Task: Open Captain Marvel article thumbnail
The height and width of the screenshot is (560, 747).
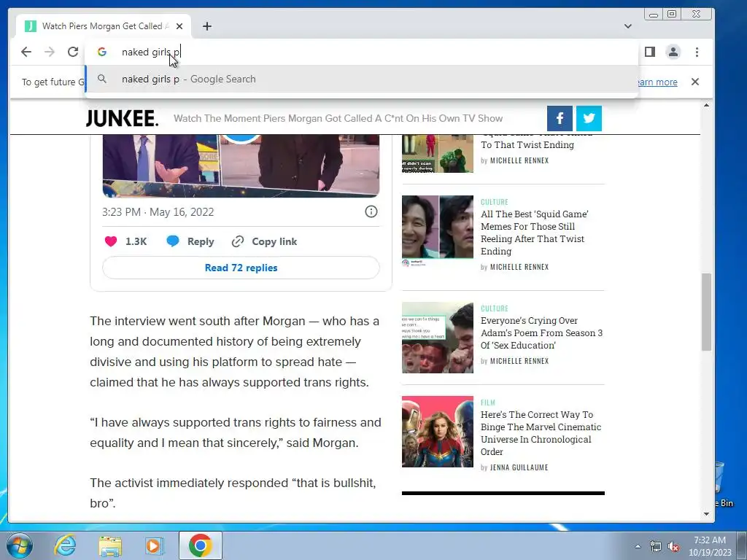Action: pos(438,432)
